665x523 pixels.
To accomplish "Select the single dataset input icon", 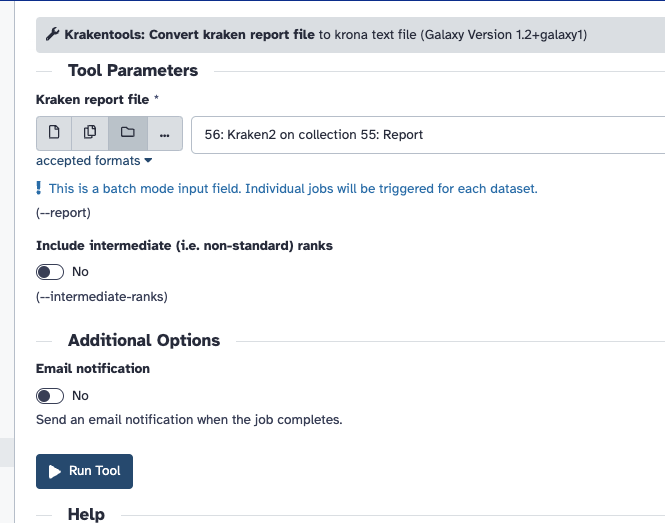I will point(55,133).
